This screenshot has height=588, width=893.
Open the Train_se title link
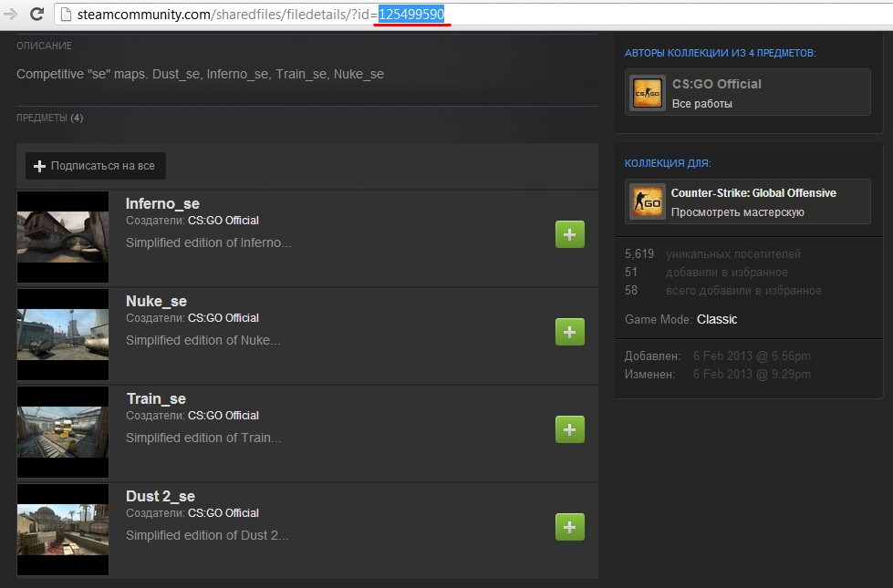156,398
